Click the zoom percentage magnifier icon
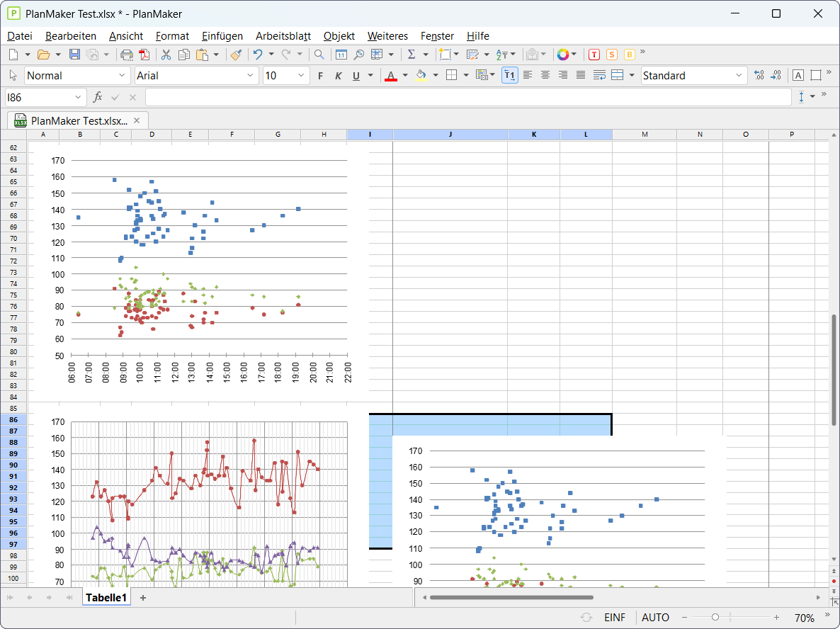 [x=359, y=54]
